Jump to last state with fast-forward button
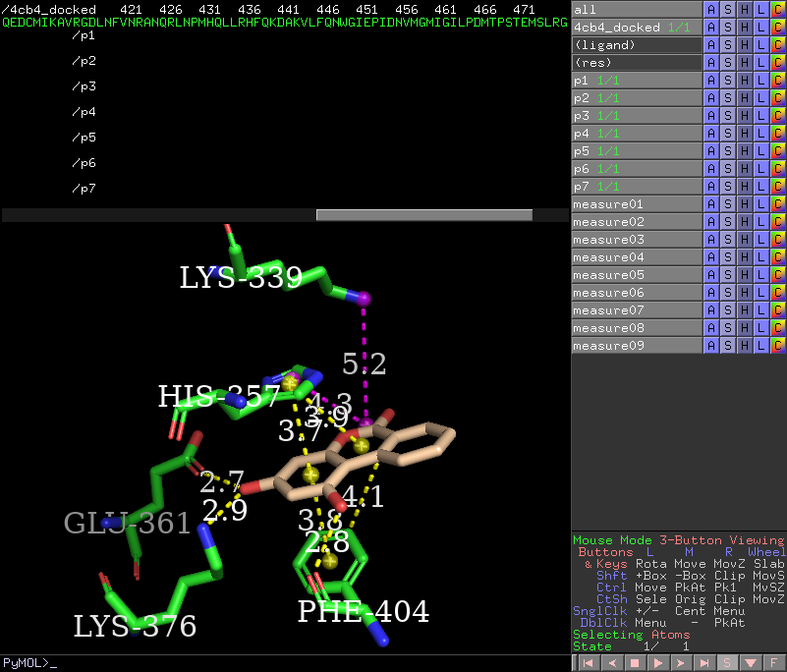The width and height of the screenshot is (787, 672). pos(703,663)
